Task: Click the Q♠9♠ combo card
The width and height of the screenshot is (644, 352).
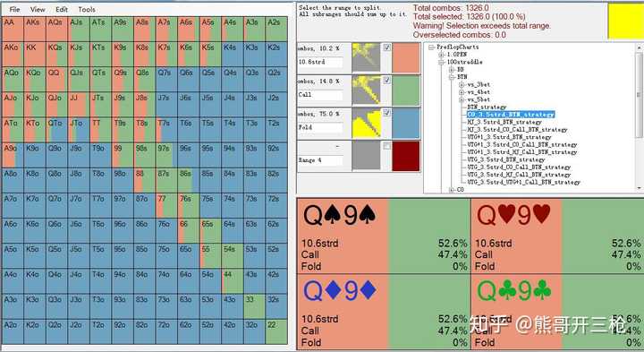Action: click(x=383, y=236)
